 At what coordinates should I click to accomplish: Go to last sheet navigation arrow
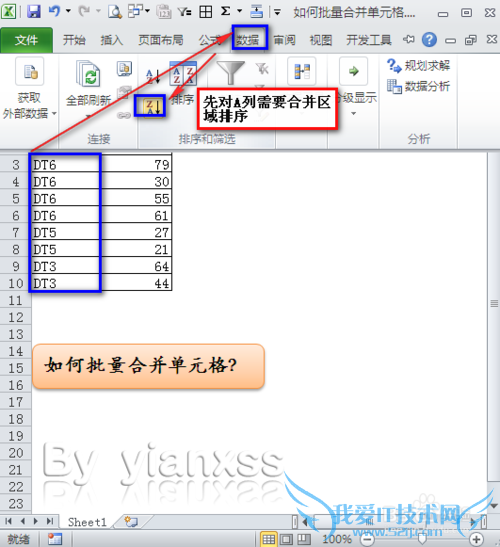tap(50, 521)
